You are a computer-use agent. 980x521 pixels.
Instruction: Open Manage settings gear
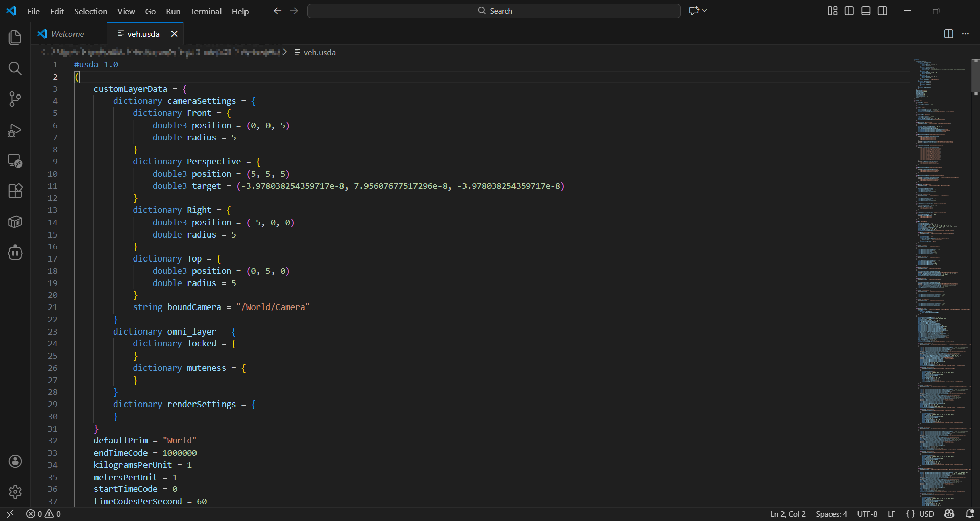click(x=15, y=492)
